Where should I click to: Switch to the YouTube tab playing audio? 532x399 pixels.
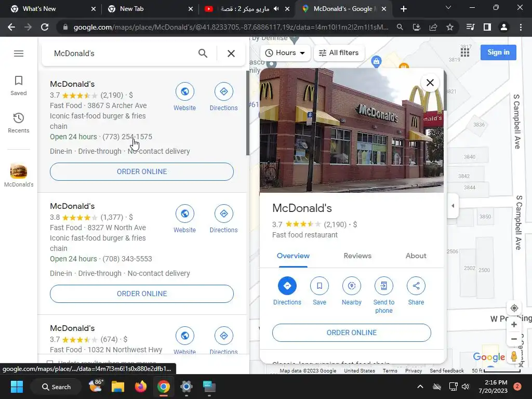(x=247, y=9)
